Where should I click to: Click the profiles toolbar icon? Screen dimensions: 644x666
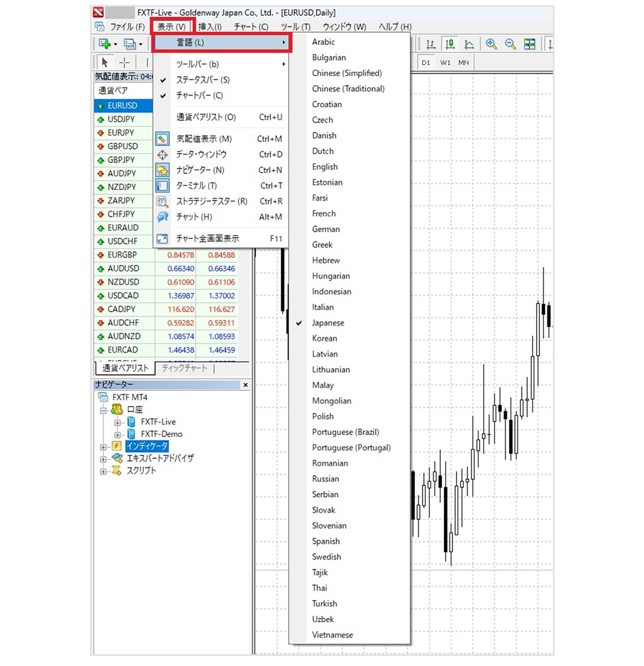(130, 44)
